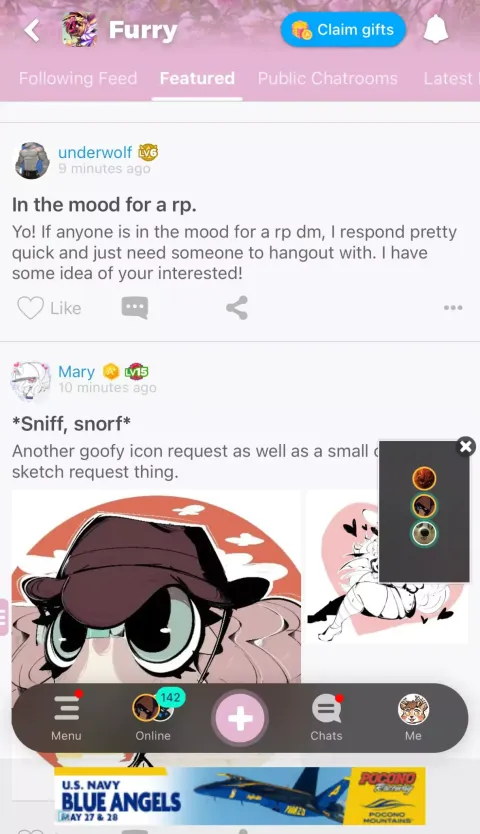480x834 pixels.
Task: Open the Public Chatrooms tab
Action: point(327,78)
